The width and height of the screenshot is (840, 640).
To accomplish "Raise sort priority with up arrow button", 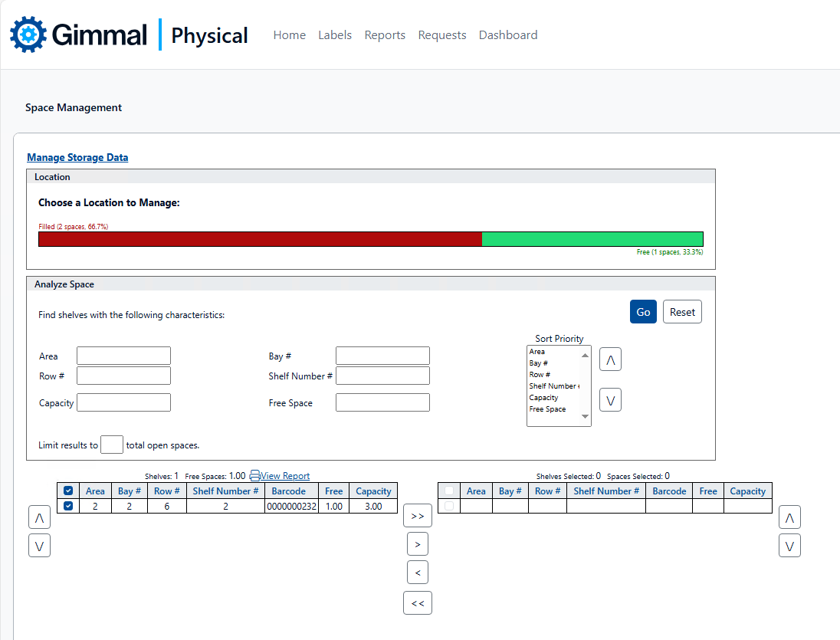I will (610, 359).
